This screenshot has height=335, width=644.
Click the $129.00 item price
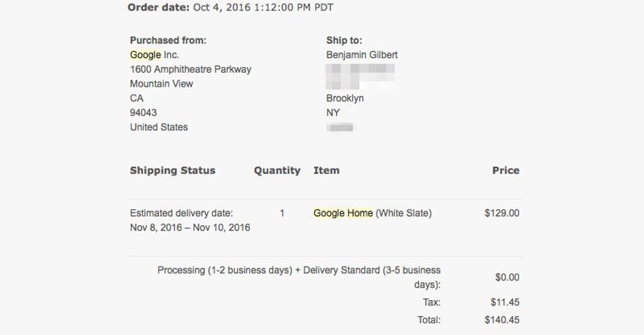tap(502, 213)
